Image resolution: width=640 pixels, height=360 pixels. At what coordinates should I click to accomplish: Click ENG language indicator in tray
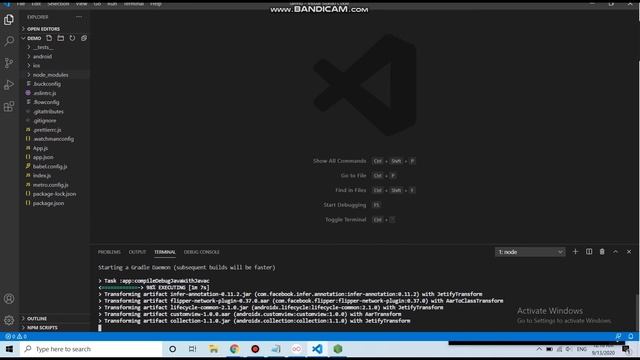582,349
